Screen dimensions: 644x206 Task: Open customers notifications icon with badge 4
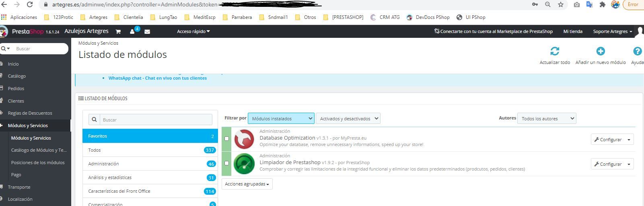pos(133,31)
